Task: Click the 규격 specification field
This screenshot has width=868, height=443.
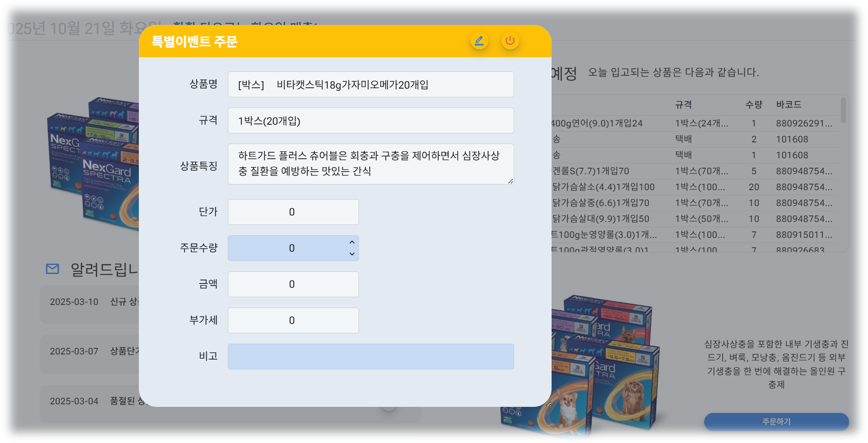Action: click(371, 120)
